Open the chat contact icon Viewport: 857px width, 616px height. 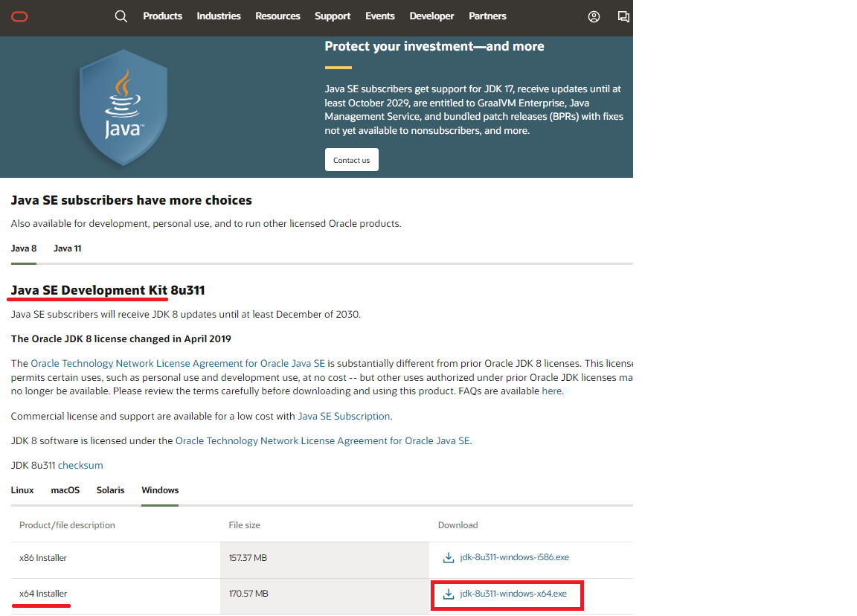(623, 17)
